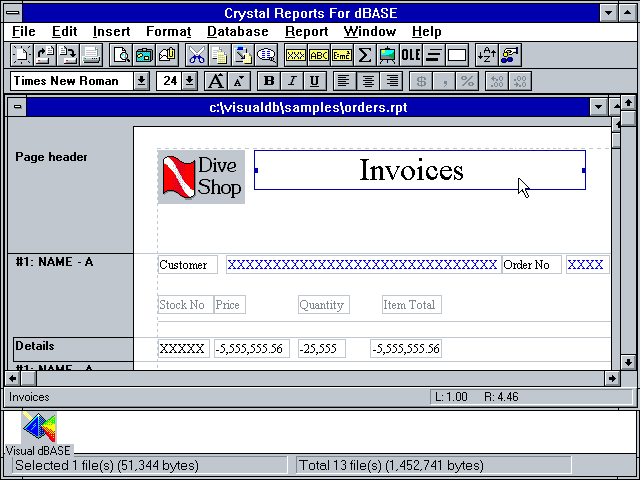
Task: Click outer vertical scrollbar up arrow
Action: coord(628,102)
